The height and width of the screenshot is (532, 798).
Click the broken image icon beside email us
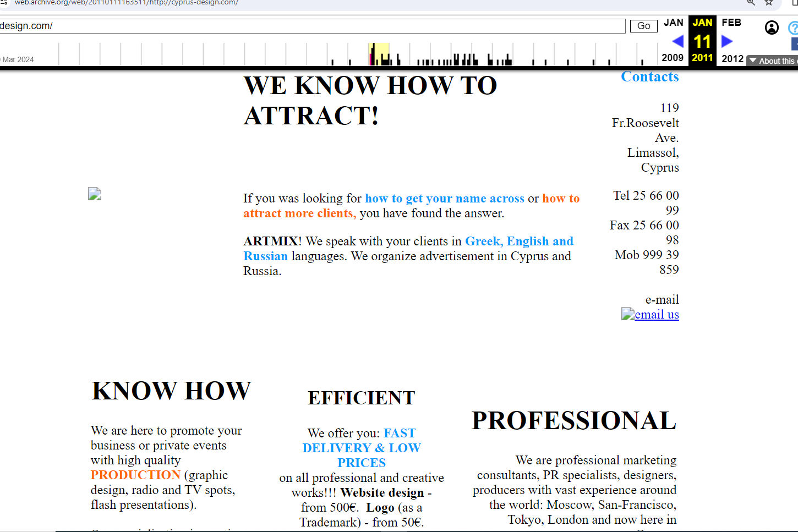pos(627,314)
